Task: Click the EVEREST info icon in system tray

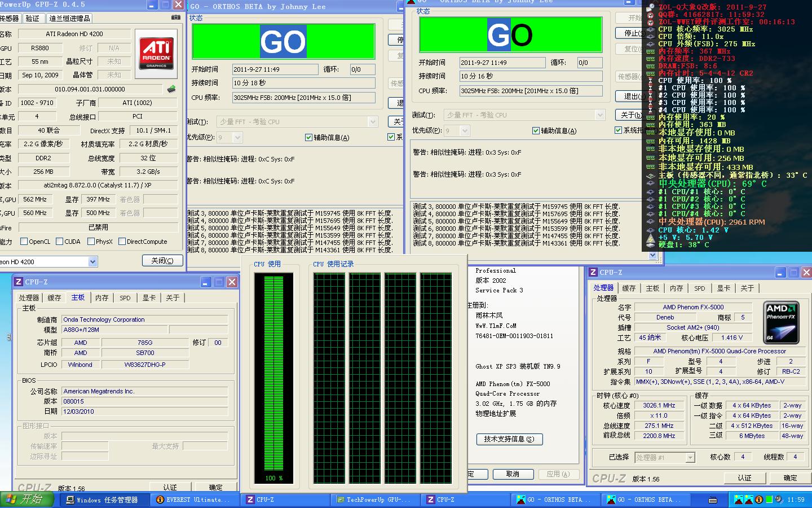Action: pos(760,500)
